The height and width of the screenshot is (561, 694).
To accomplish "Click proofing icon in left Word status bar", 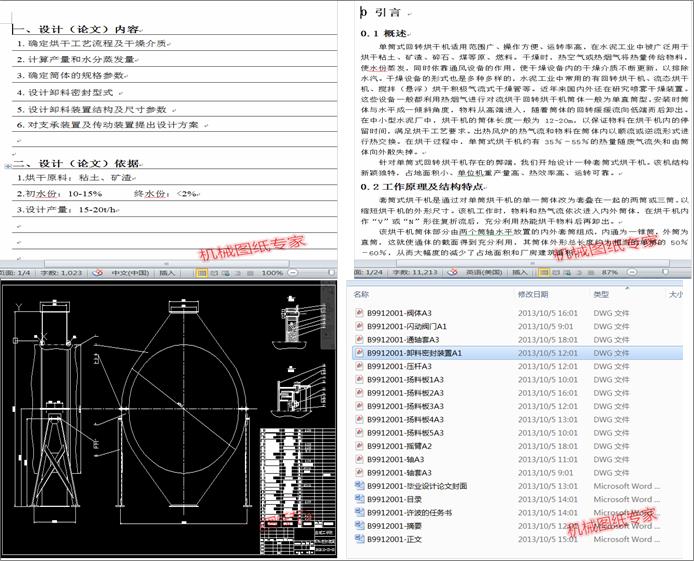I will (x=98, y=273).
